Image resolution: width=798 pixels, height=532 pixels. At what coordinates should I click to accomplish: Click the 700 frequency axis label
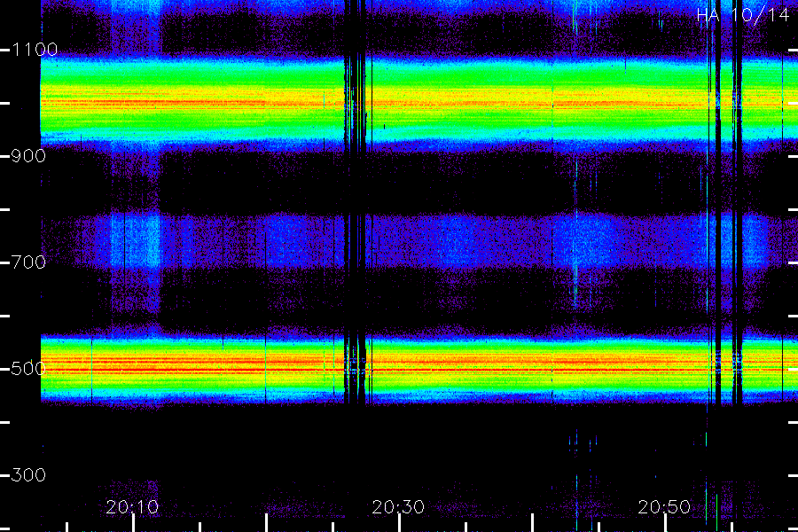28,262
